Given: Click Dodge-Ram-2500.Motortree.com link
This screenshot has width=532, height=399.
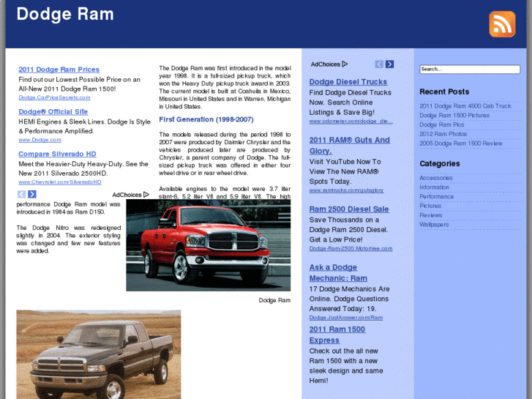Looking at the screenshot, I should [x=351, y=249].
